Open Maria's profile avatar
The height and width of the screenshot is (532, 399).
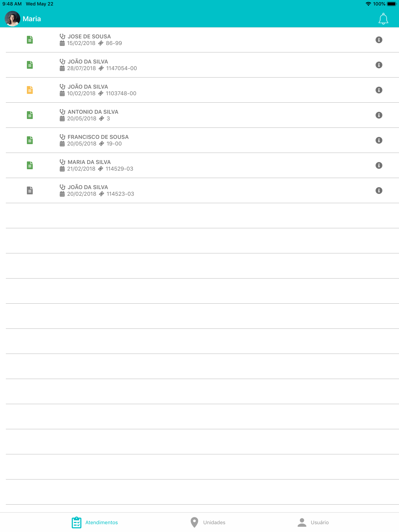pos(12,18)
